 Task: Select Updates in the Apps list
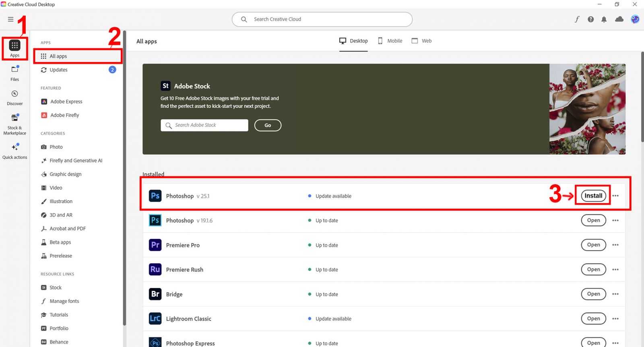pyautogui.click(x=59, y=70)
